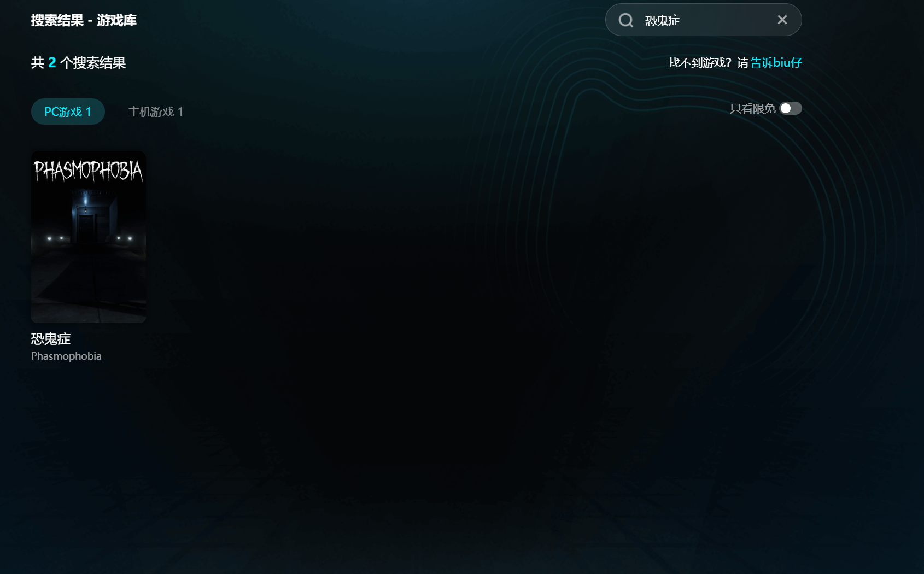Open the 告诉biu仔 link
The width and height of the screenshot is (924, 574).
tap(776, 63)
